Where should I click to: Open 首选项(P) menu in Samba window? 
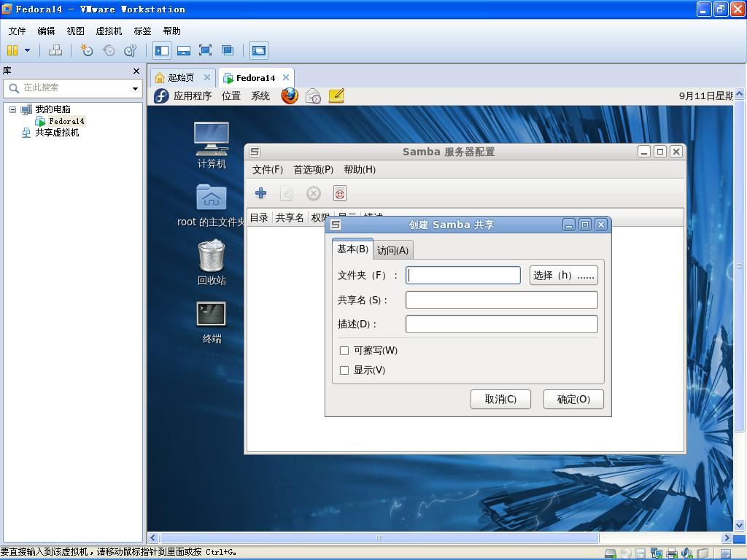(313, 169)
